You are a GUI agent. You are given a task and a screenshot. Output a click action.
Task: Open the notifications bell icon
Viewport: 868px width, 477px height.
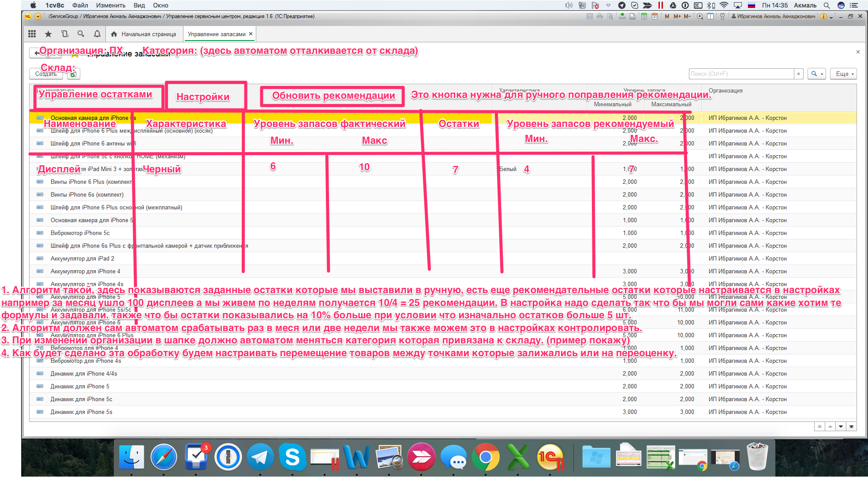click(97, 34)
